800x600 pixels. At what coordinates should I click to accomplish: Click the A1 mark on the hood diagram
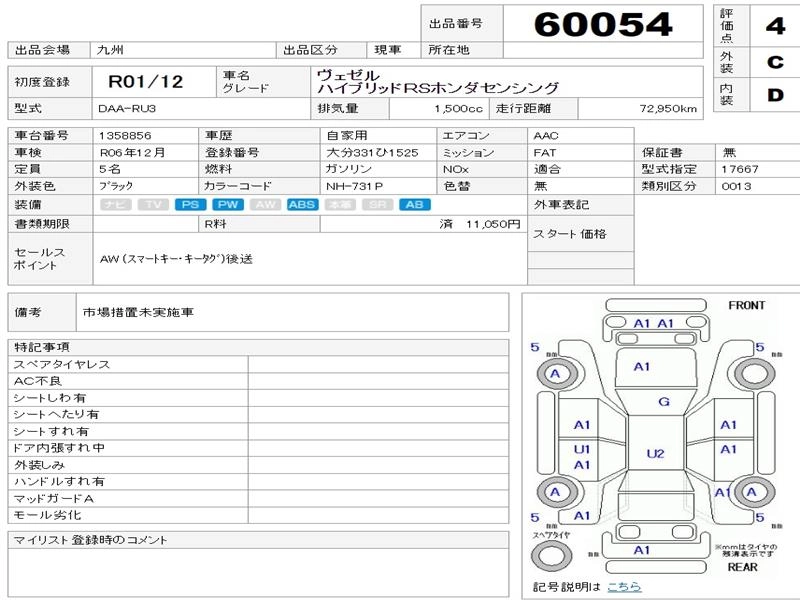point(642,366)
